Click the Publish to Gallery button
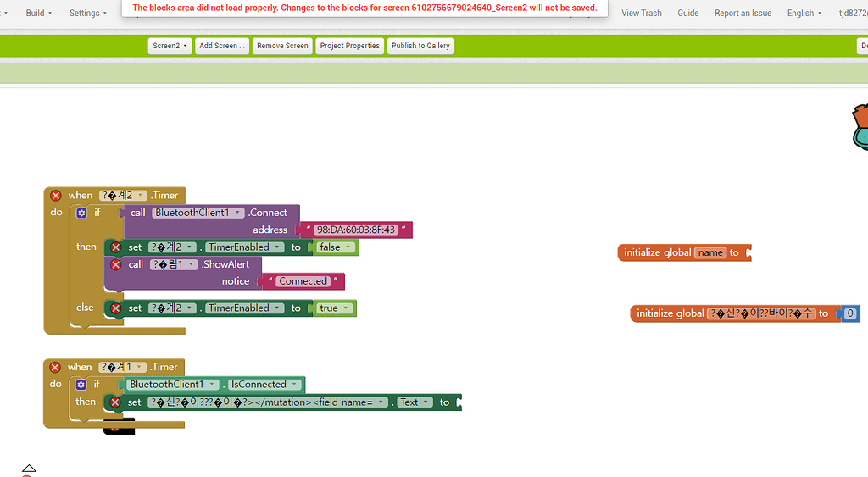The width and height of the screenshot is (868, 477). pos(420,46)
